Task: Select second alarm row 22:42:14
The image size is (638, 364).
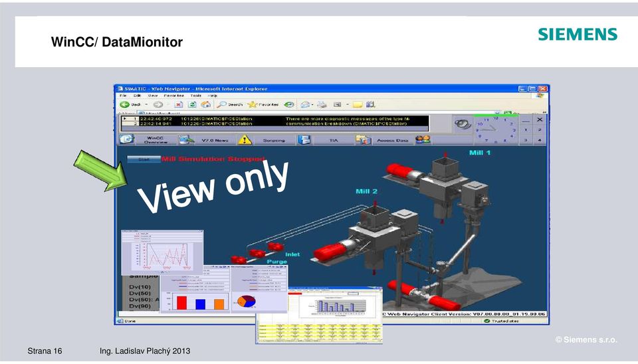Action: pyautogui.click(x=274, y=124)
